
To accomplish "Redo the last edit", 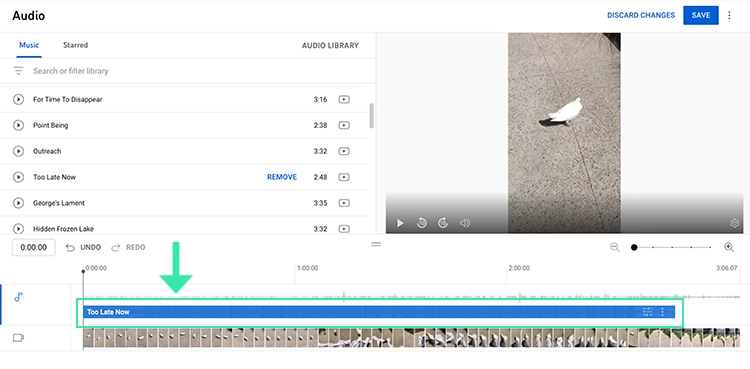I will (x=128, y=247).
